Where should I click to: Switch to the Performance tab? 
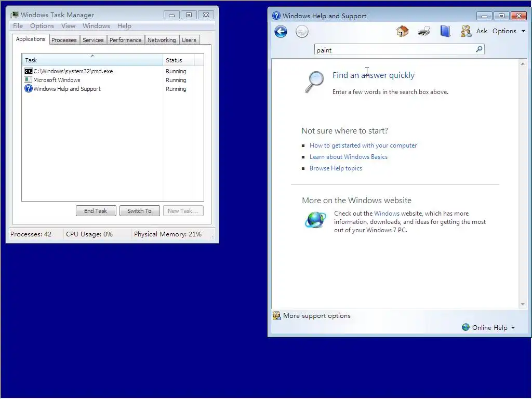pyautogui.click(x=126, y=40)
